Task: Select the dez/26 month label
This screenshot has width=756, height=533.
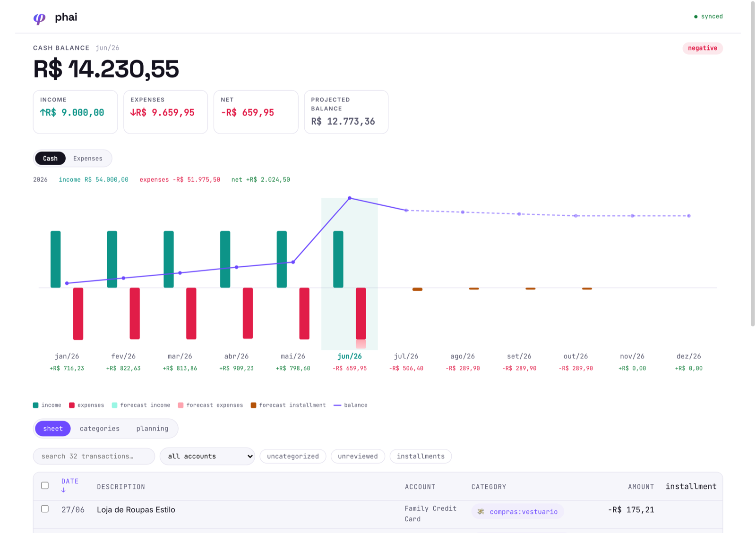Action: click(689, 356)
